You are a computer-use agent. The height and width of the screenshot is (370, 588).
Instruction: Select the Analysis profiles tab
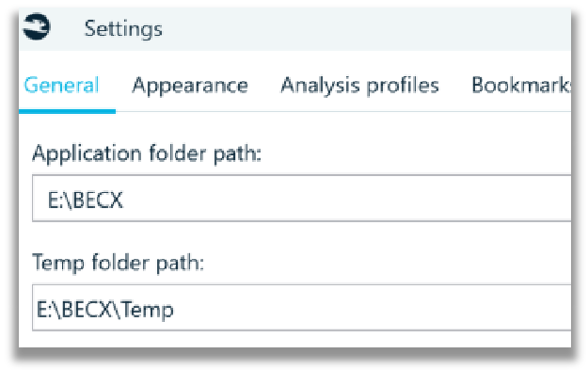pos(359,86)
